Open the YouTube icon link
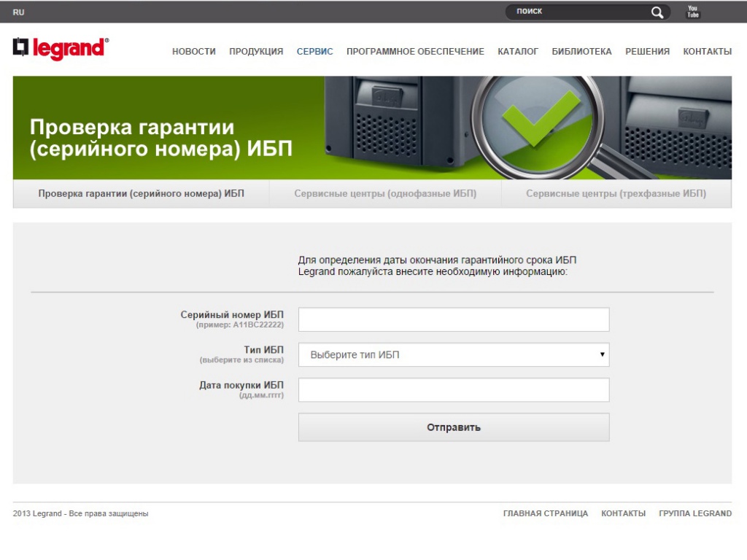The height and width of the screenshot is (560, 747). (693, 12)
